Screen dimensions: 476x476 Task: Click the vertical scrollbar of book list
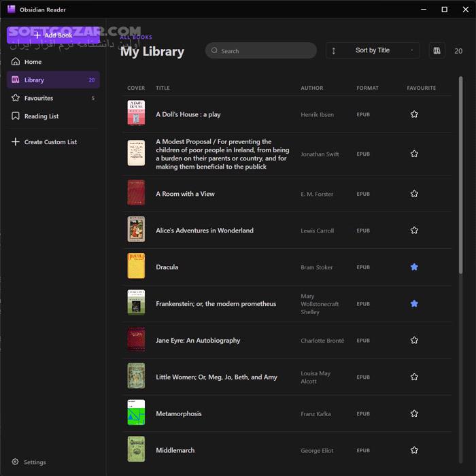tap(460, 175)
